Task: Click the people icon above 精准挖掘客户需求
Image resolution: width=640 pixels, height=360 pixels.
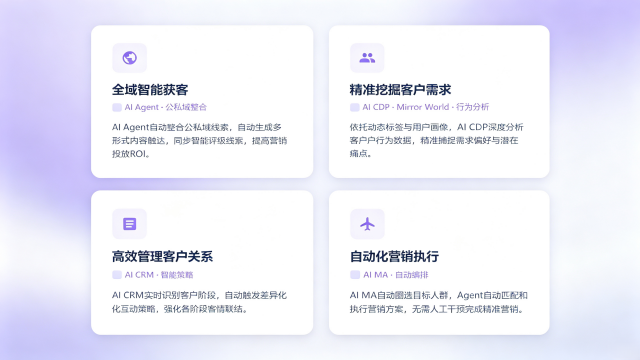Action: [x=367, y=58]
